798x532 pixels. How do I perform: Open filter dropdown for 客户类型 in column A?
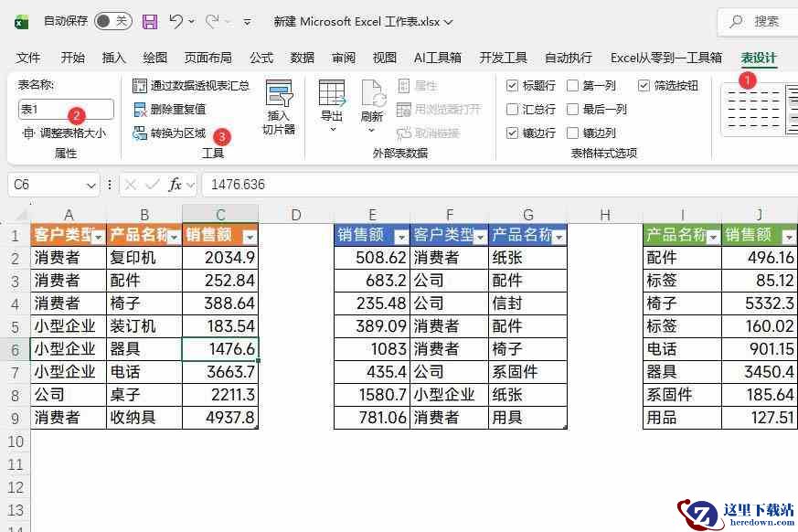pyautogui.click(x=98, y=237)
